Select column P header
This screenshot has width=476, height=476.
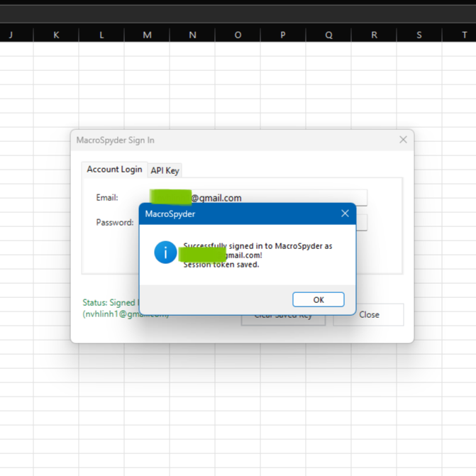283,35
